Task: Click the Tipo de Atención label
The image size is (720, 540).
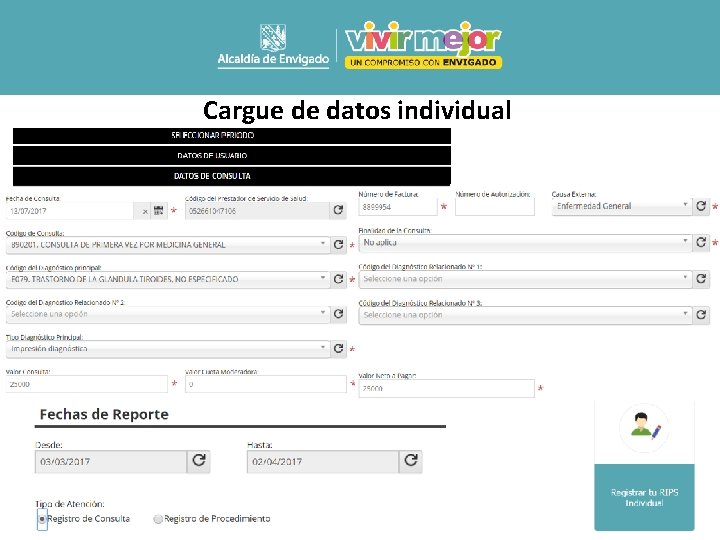Action: [x=70, y=504]
